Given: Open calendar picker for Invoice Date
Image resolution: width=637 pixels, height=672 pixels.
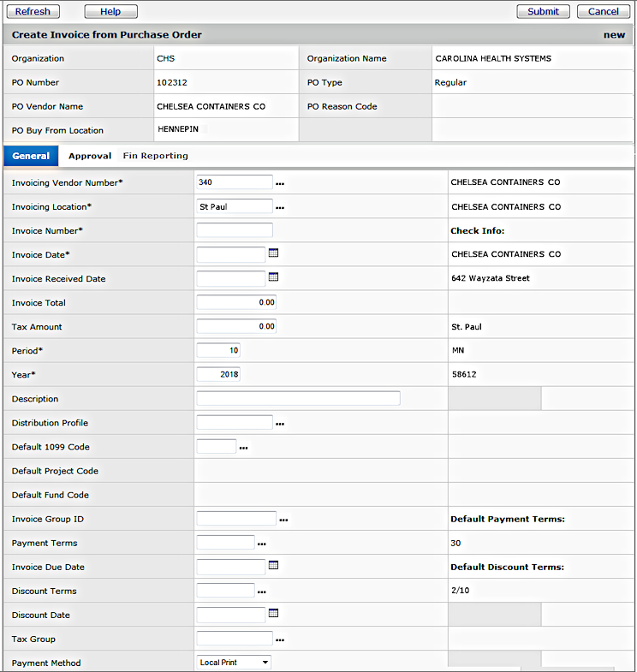Looking at the screenshot, I should (x=274, y=253).
